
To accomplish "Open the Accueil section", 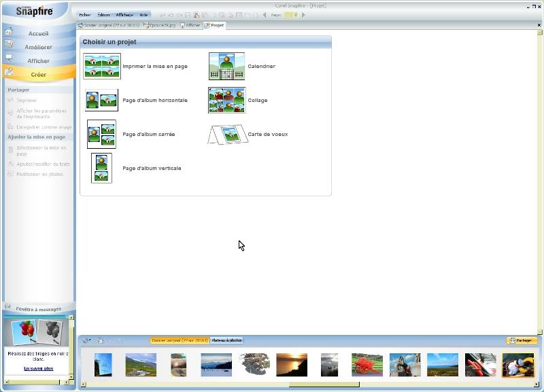I will click(x=38, y=33).
